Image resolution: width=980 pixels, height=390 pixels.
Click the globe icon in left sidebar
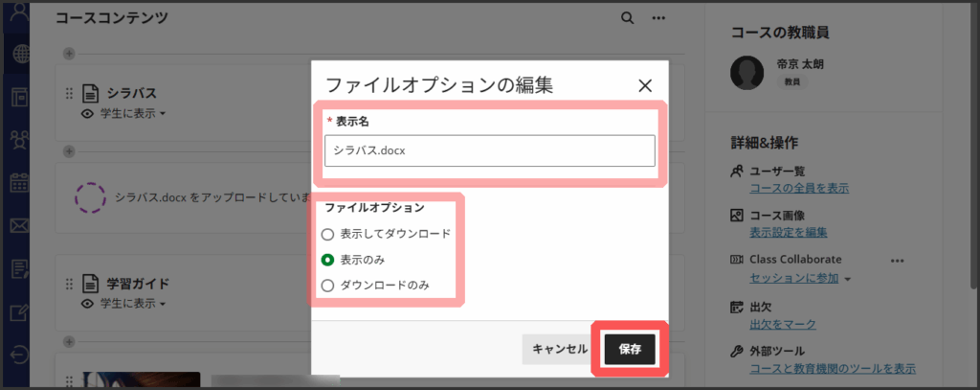[x=19, y=55]
